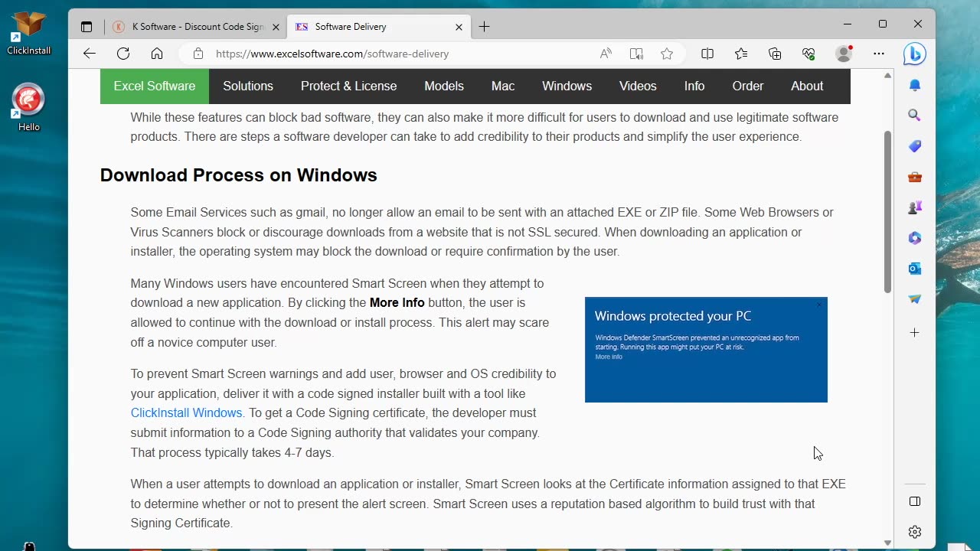Open Browser essentials heart icon
Viewport: 980px width, 551px height.
[x=808, y=54]
